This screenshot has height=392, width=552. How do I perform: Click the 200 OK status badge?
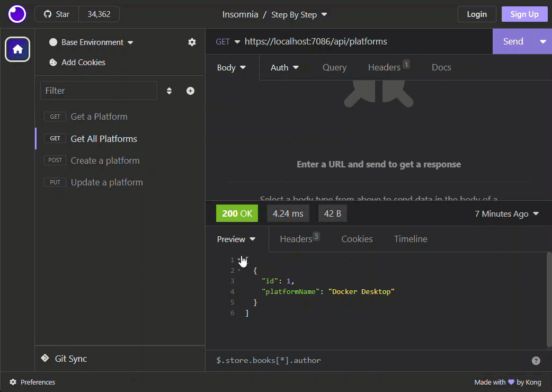click(x=237, y=213)
